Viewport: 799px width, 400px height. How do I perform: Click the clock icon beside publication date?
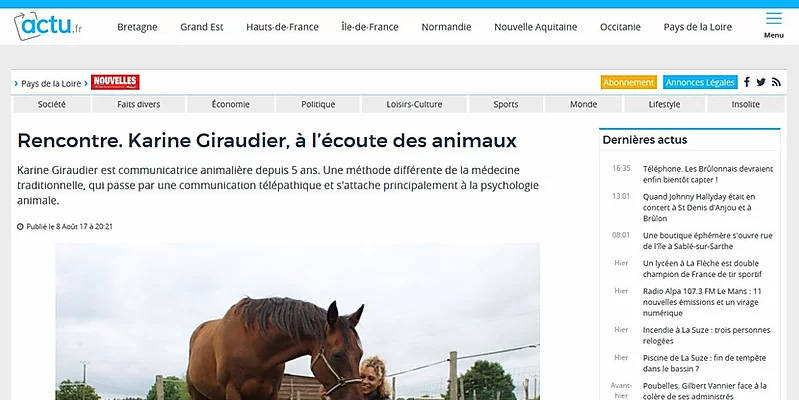[x=20, y=227]
